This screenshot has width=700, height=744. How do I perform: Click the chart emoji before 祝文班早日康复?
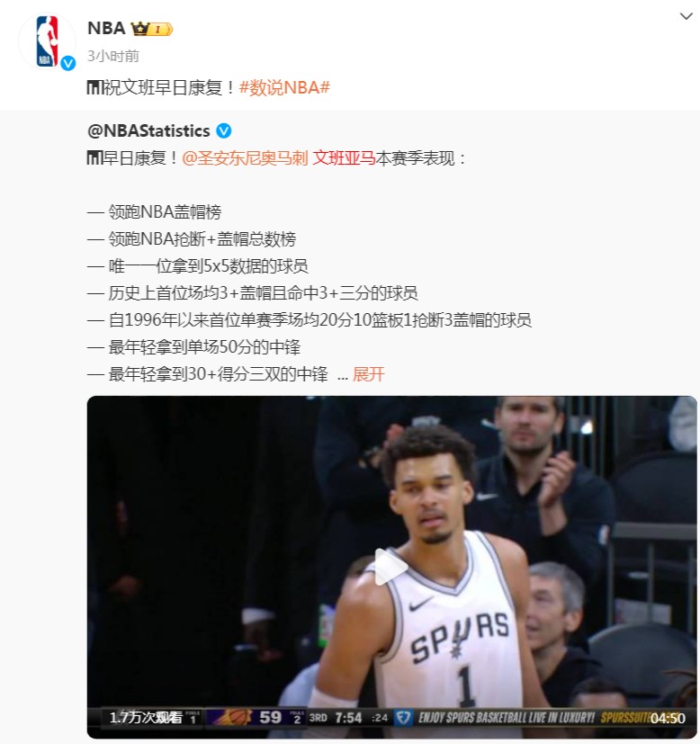[94, 88]
